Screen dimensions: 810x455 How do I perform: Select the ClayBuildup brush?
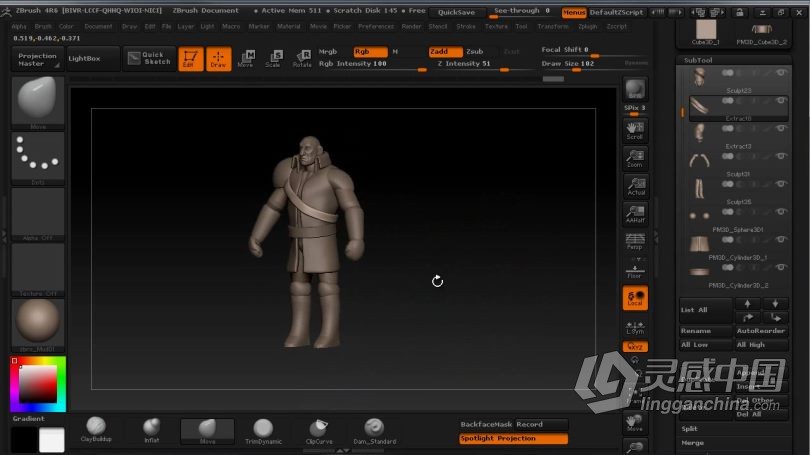tap(96, 430)
